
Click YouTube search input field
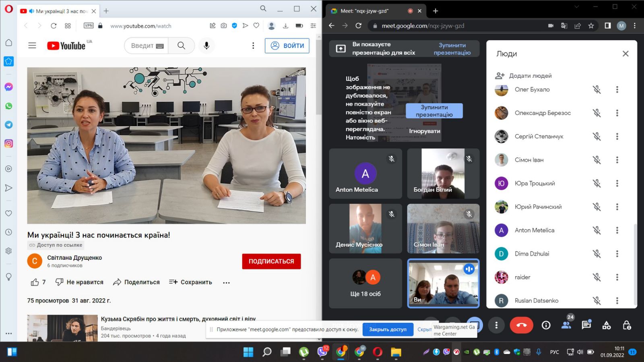(x=147, y=46)
